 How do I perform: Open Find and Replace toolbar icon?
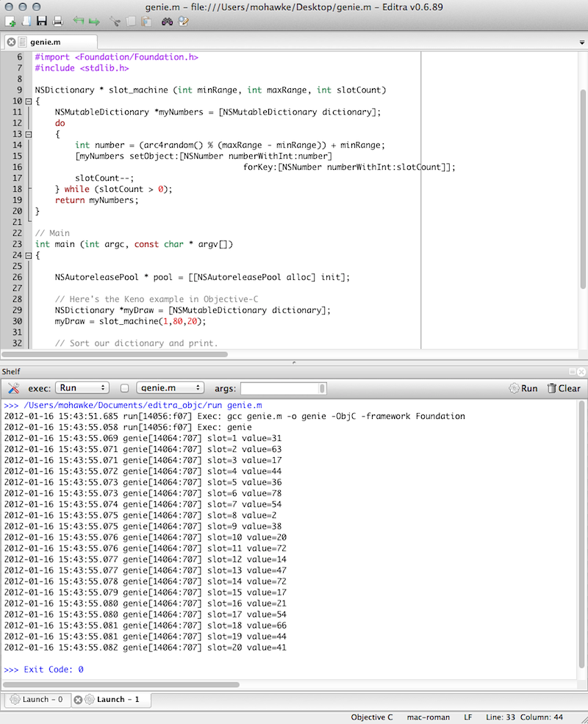[183, 21]
